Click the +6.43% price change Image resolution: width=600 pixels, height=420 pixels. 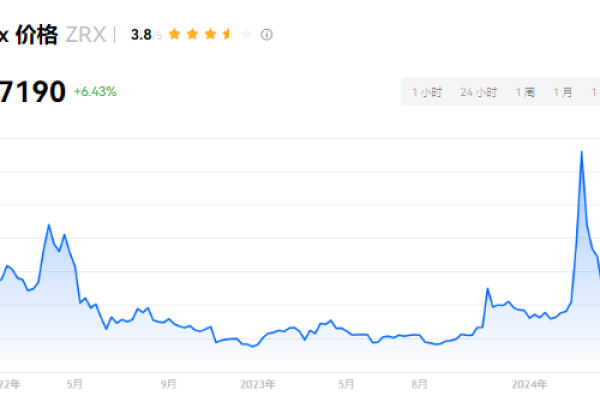tap(95, 92)
